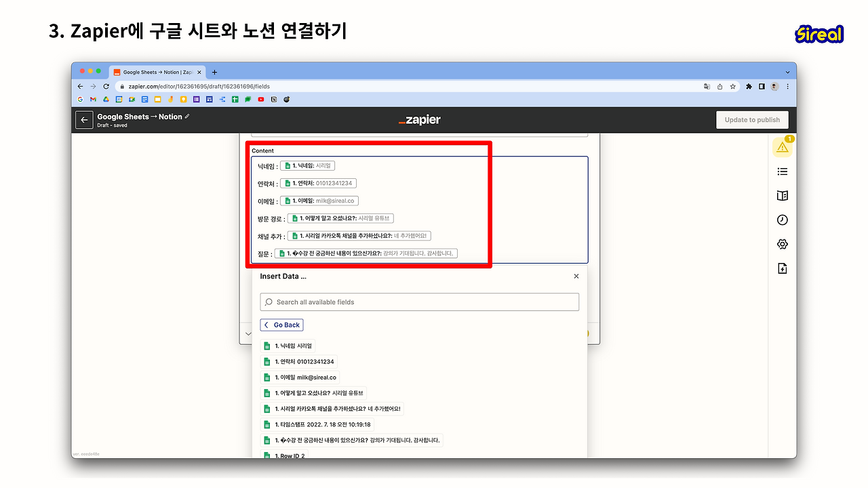
Task: Open the Google Slides bookmark
Action: click(x=157, y=100)
